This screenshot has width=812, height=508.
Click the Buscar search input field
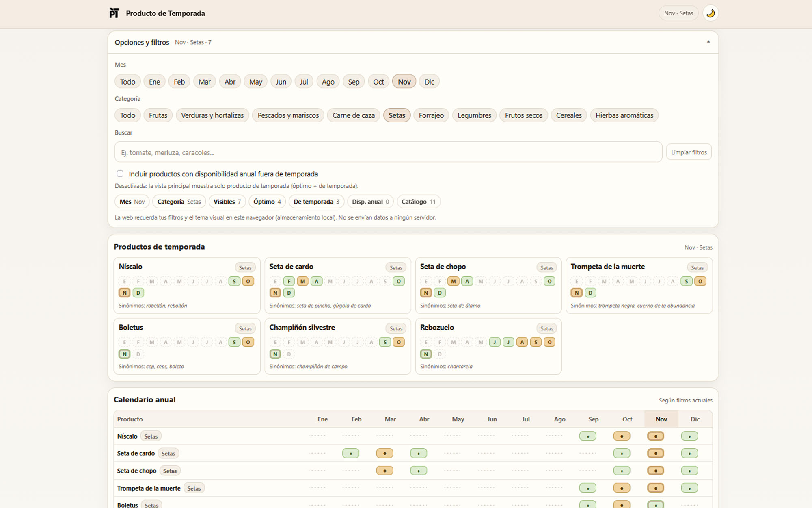(388, 152)
